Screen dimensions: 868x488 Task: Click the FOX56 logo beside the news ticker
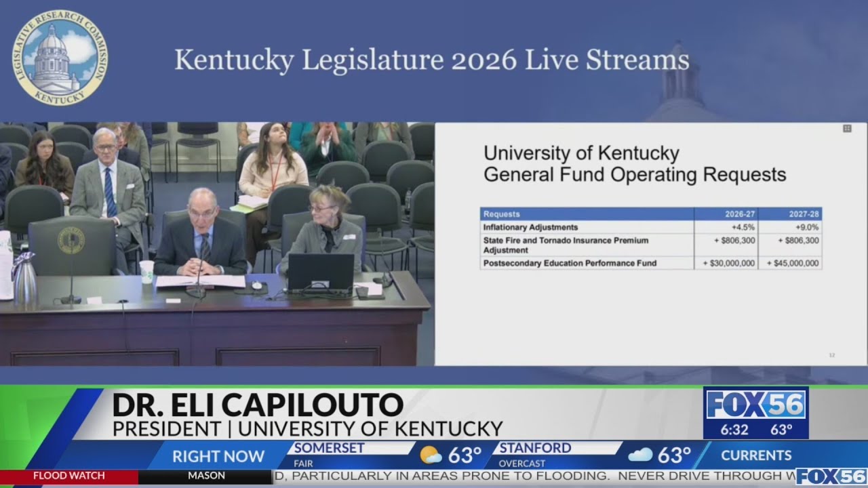click(831, 476)
